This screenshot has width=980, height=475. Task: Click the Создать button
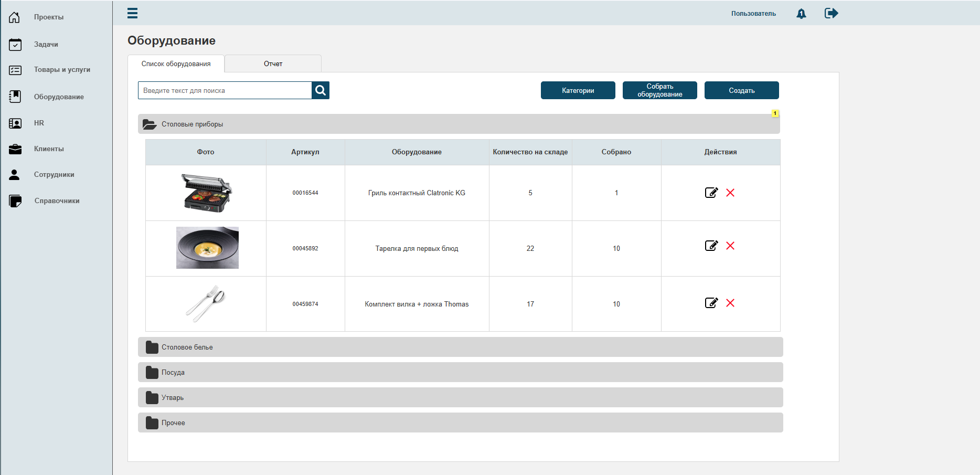point(742,90)
